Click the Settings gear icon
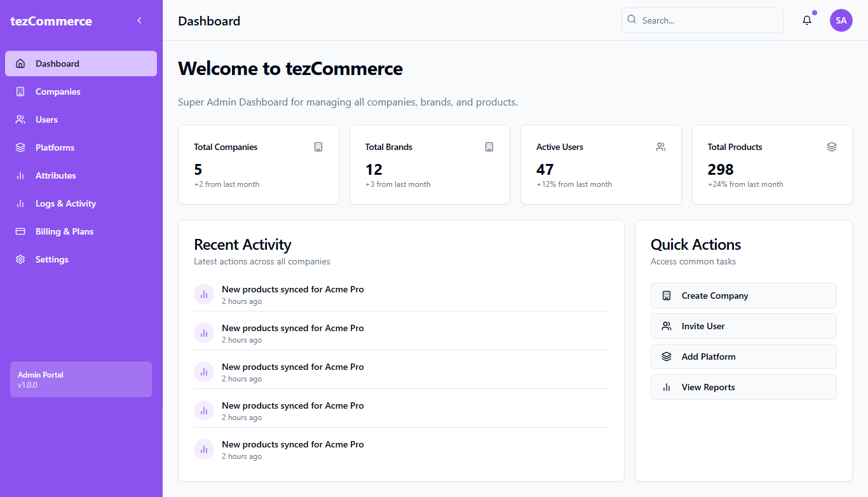 click(20, 259)
